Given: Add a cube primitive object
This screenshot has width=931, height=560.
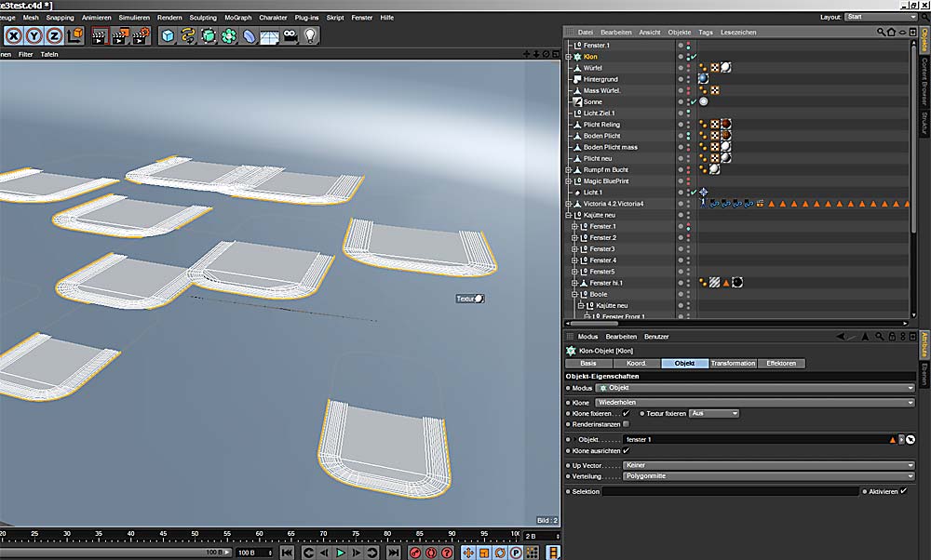Looking at the screenshot, I should coord(168,35).
